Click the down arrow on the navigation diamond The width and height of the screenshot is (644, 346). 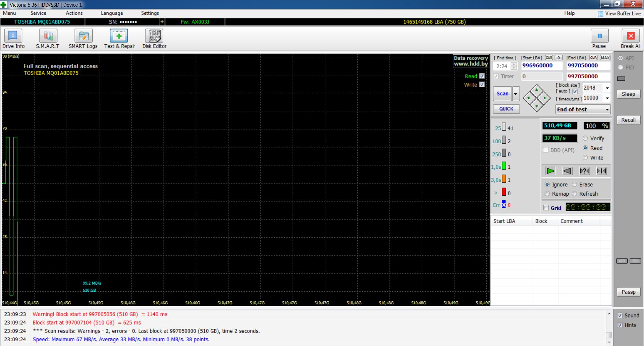coord(537,106)
